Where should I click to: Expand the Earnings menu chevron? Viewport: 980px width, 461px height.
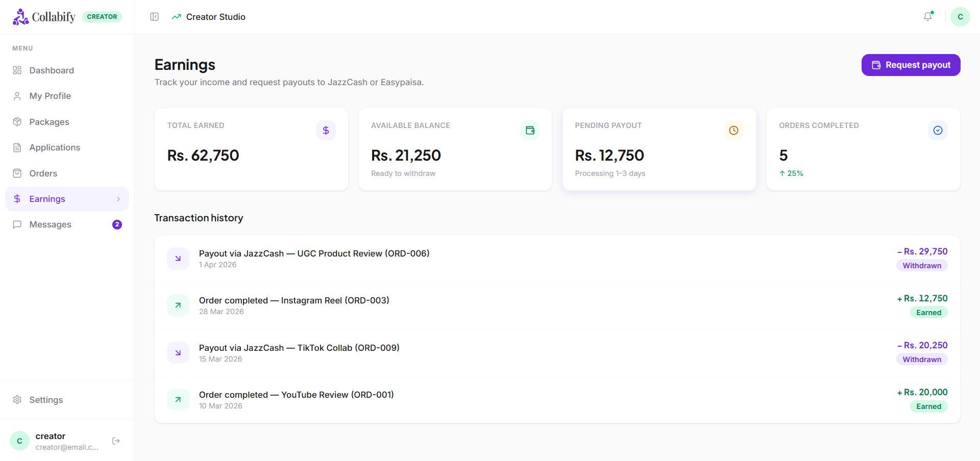118,199
